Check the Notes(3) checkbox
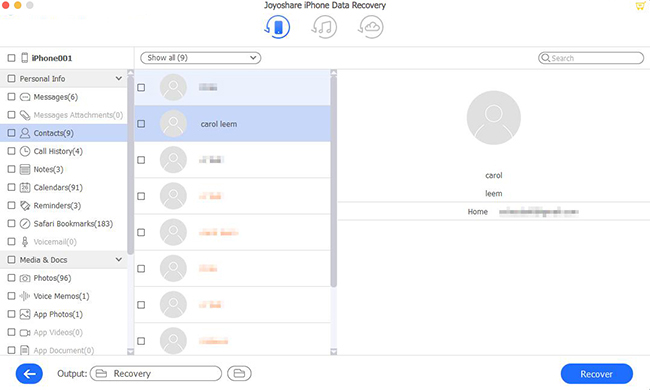The width and height of the screenshot is (650, 390). (12, 169)
